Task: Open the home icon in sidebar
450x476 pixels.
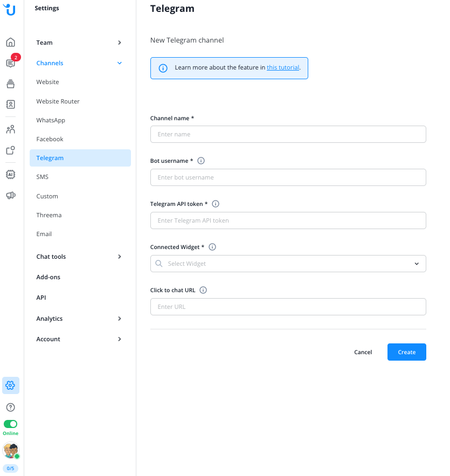Action: point(11,42)
